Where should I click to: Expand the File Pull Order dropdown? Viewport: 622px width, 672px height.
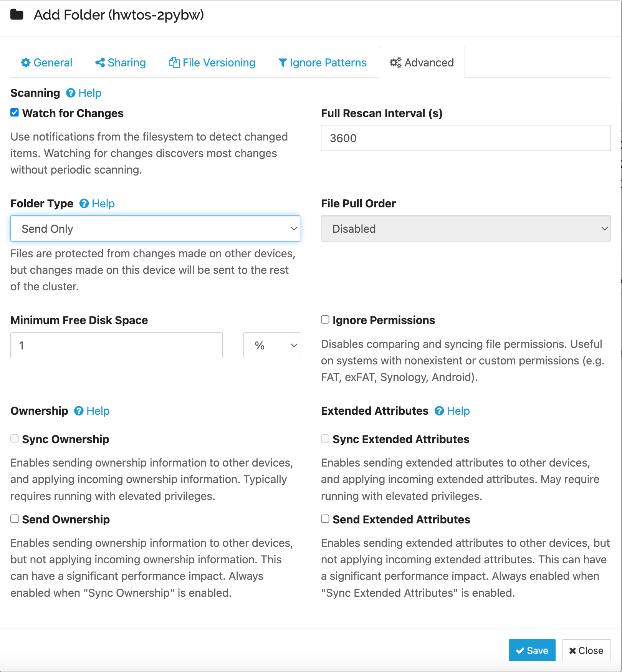pyautogui.click(x=465, y=228)
